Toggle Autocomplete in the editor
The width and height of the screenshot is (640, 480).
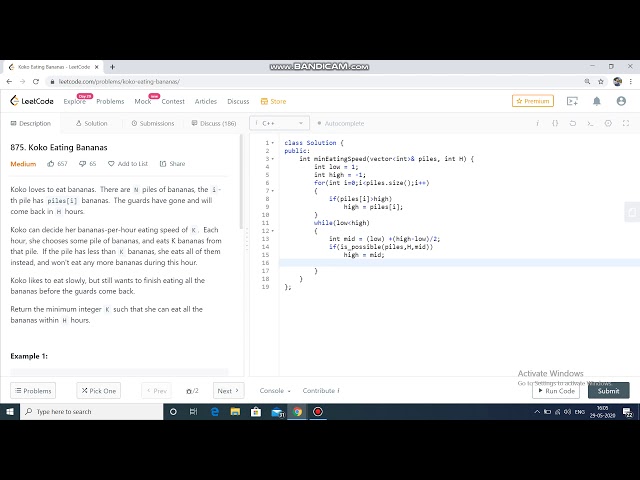[x=340, y=123]
